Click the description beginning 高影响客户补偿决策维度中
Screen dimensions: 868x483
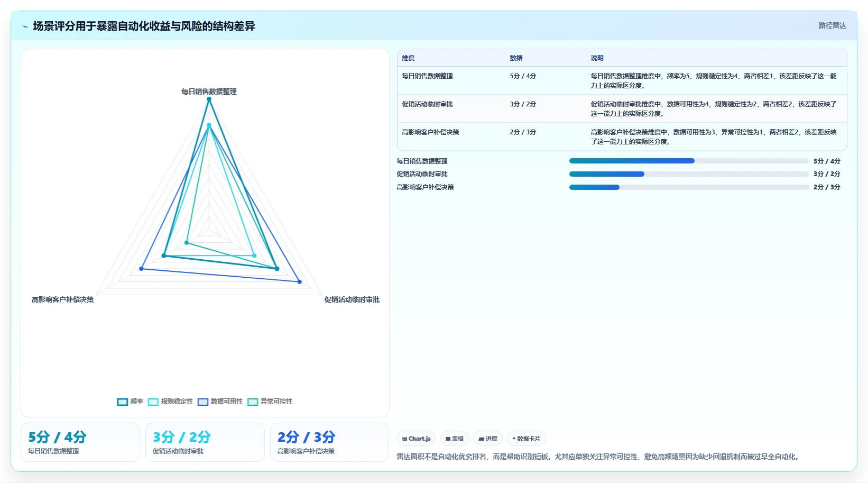coord(714,137)
